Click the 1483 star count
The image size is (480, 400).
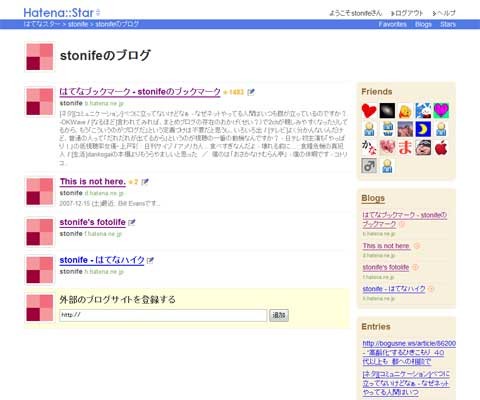tap(233, 92)
